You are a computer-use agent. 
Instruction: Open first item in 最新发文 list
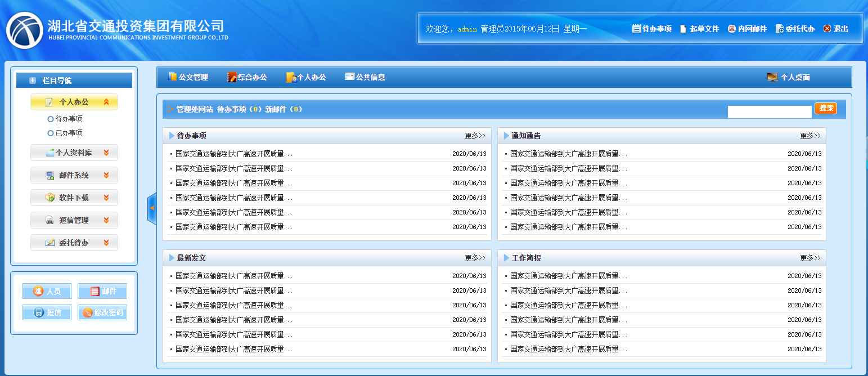click(233, 276)
